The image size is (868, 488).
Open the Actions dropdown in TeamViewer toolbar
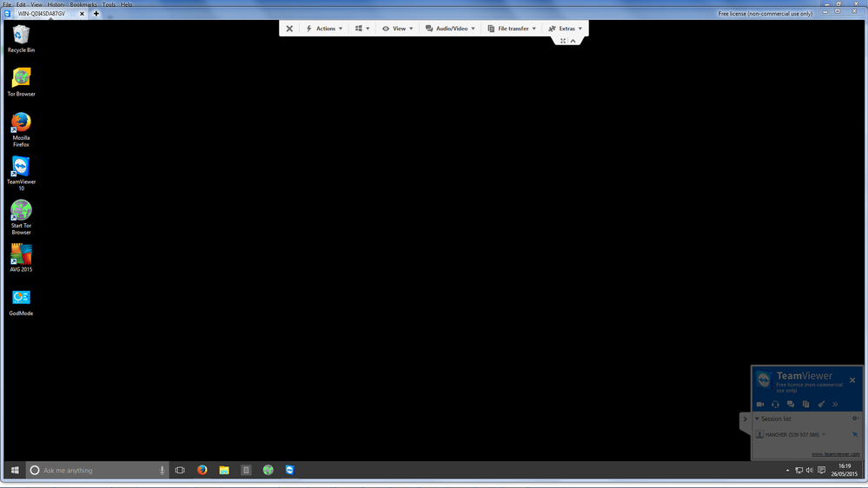[x=324, y=29]
